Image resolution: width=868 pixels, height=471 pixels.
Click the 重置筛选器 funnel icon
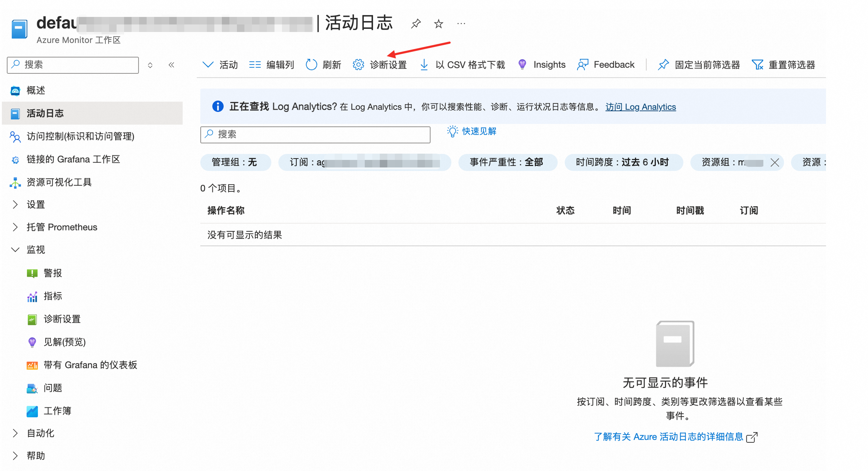click(757, 65)
